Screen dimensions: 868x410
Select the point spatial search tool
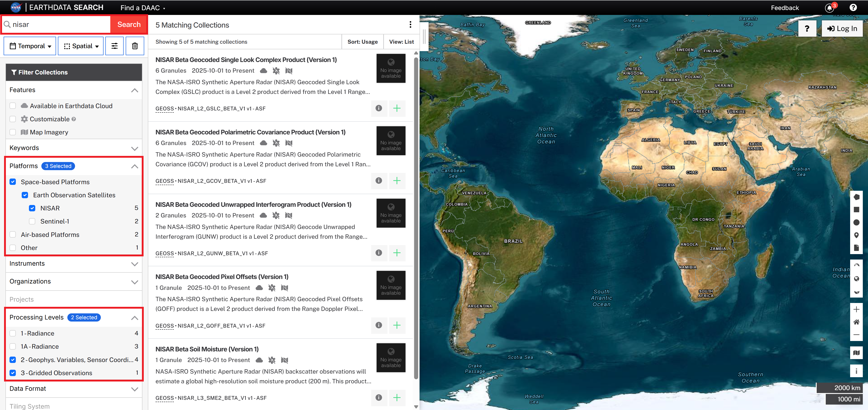(x=857, y=235)
